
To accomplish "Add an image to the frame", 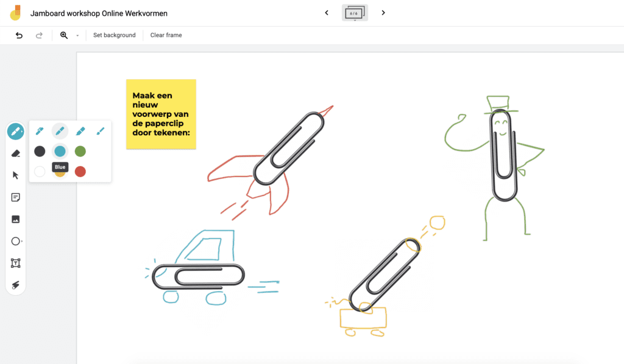I will click(15, 219).
